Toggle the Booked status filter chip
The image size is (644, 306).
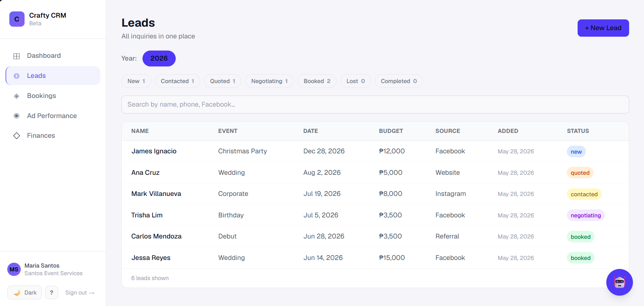tap(317, 81)
